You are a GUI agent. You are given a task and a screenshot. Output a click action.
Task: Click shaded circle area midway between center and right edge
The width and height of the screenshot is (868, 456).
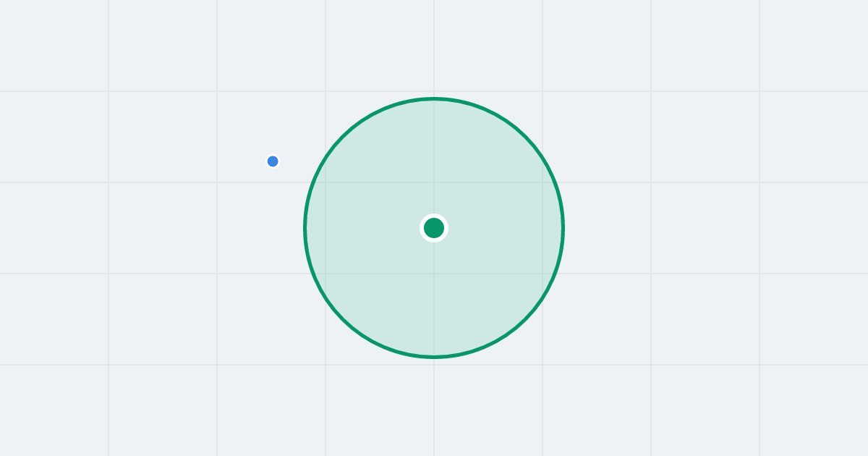(498, 228)
